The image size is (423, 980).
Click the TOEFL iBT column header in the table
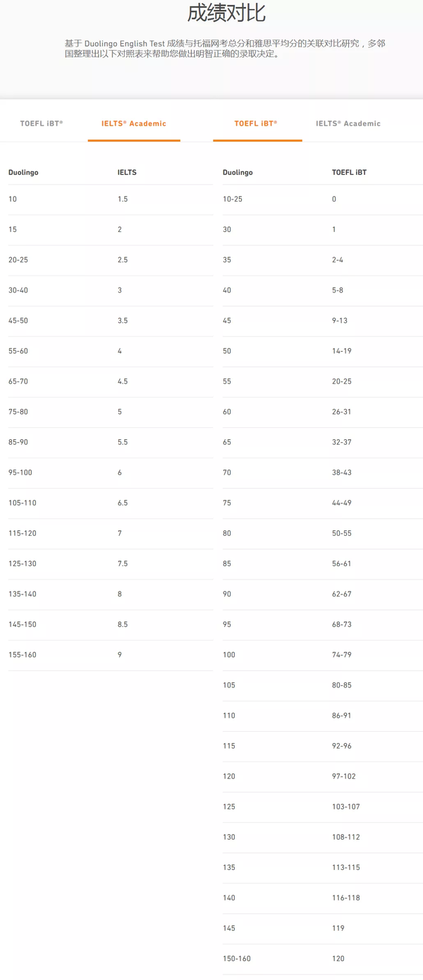pos(350,172)
